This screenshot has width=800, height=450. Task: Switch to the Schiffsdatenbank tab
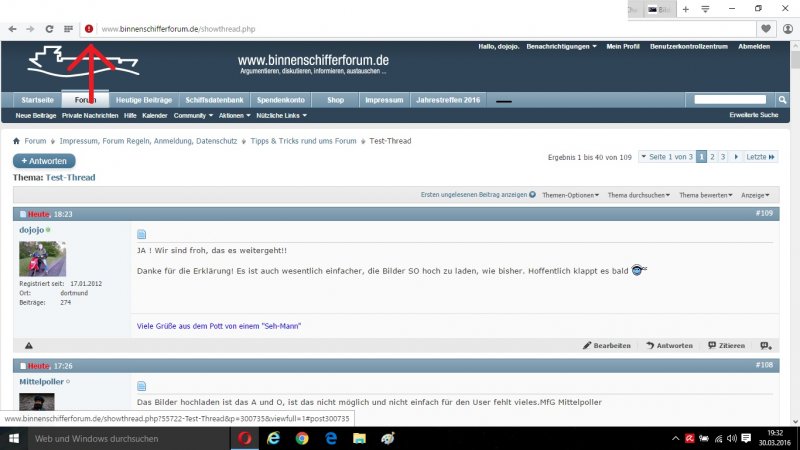tap(214, 100)
